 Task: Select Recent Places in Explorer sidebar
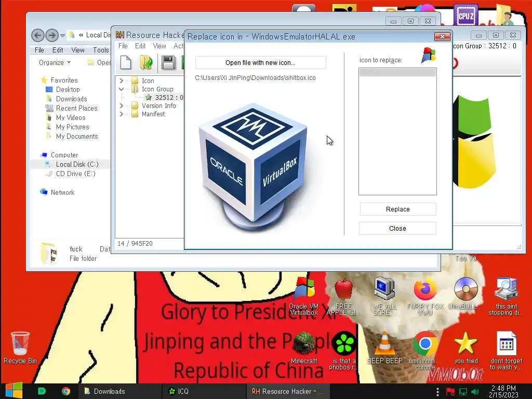[76, 108]
